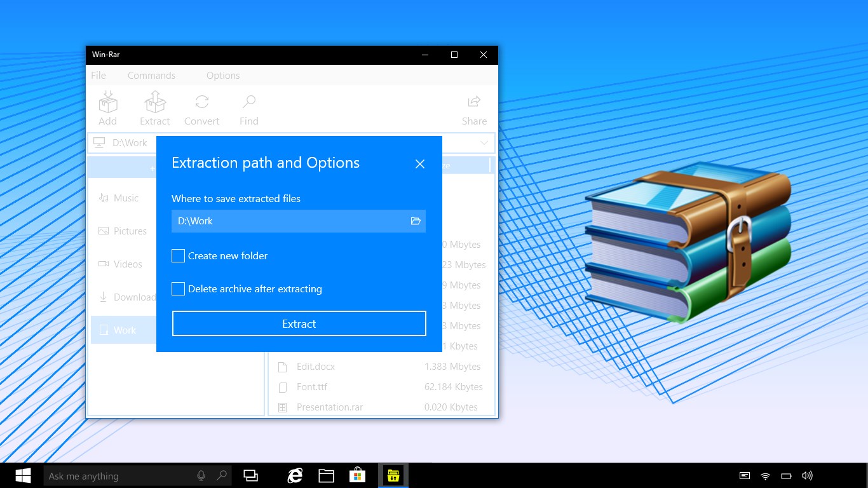Viewport: 868px width, 488px height.
Task: Click the wide Extract button in the dialog
Action: (299, 323)
